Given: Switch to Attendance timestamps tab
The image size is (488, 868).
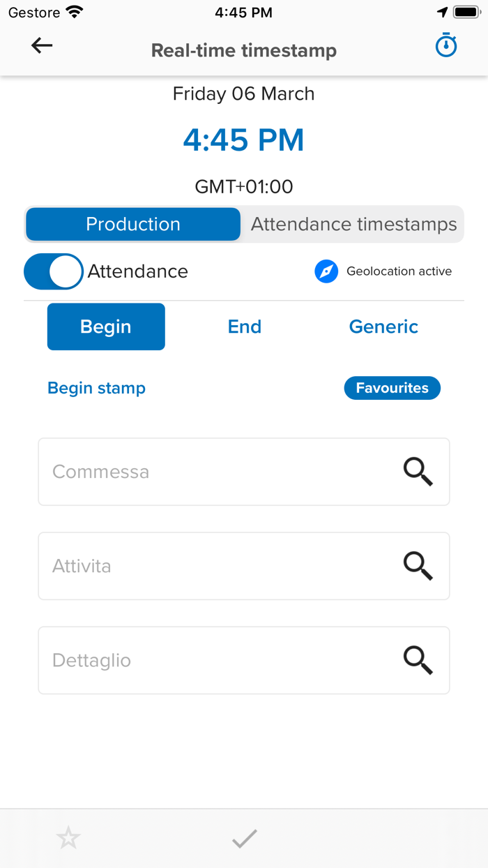Looking at the screenshot, I should pos(351,224).
